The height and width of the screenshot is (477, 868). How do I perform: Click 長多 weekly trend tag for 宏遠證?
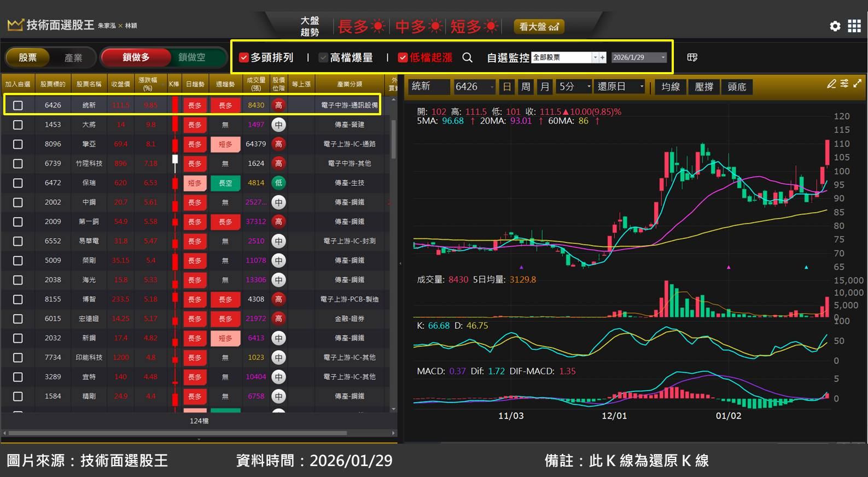(x=225, y=319)
